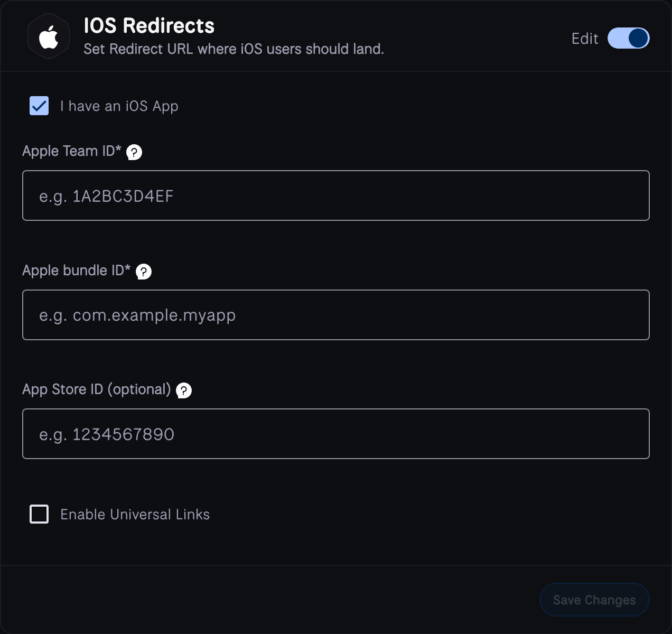This screenshot has height=634, width=672.
Task: Click the App Store ID input field
Action: coord(336,434)
